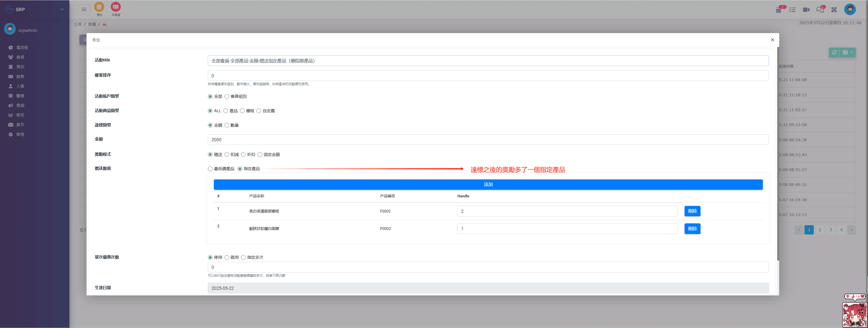
Task: Click the back arrow in breadcrumb
Action: [105, 25]
